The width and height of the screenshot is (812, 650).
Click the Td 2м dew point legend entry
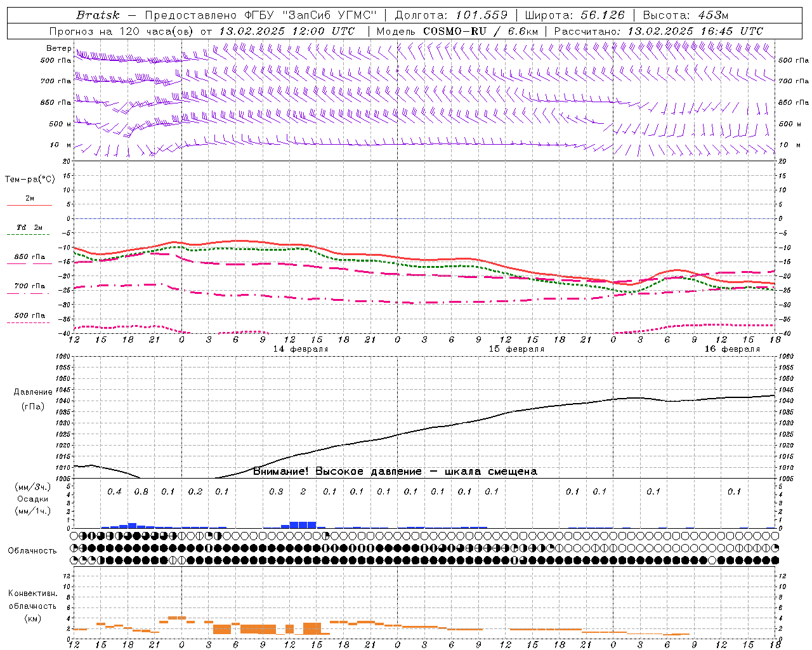(30, 227)
